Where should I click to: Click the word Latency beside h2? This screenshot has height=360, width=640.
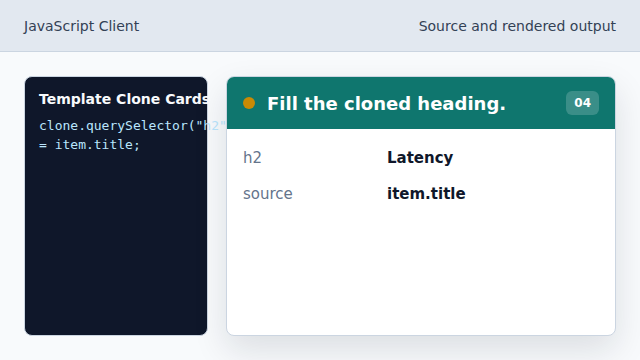(420, 158)
